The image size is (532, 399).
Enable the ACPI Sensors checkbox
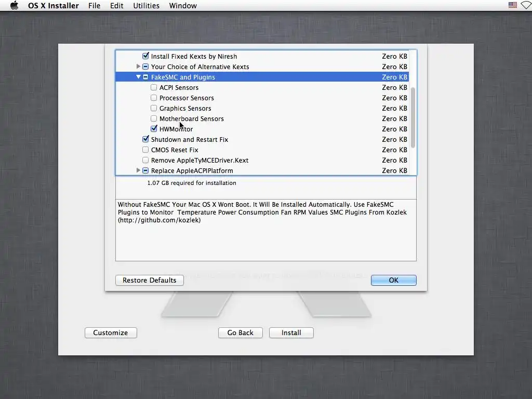point(154,87)
